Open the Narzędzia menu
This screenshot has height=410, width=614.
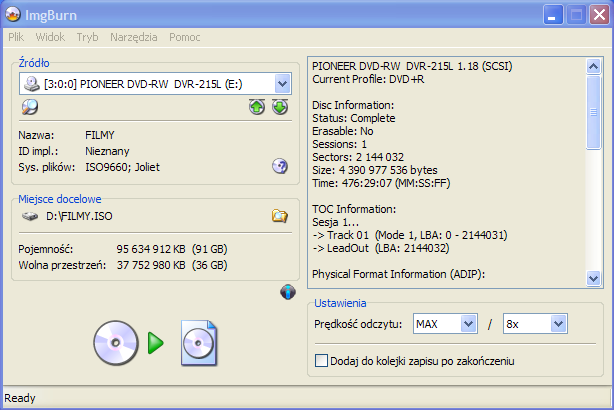[x=134, y=37]
